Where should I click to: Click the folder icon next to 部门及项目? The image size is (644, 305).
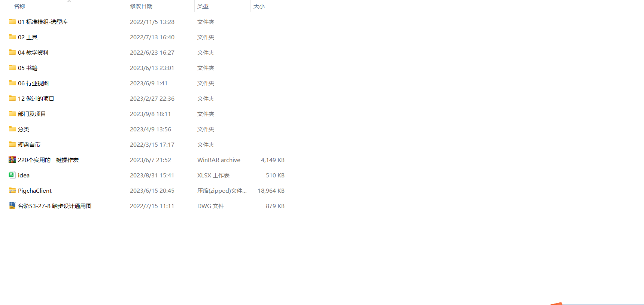(12, 114)
